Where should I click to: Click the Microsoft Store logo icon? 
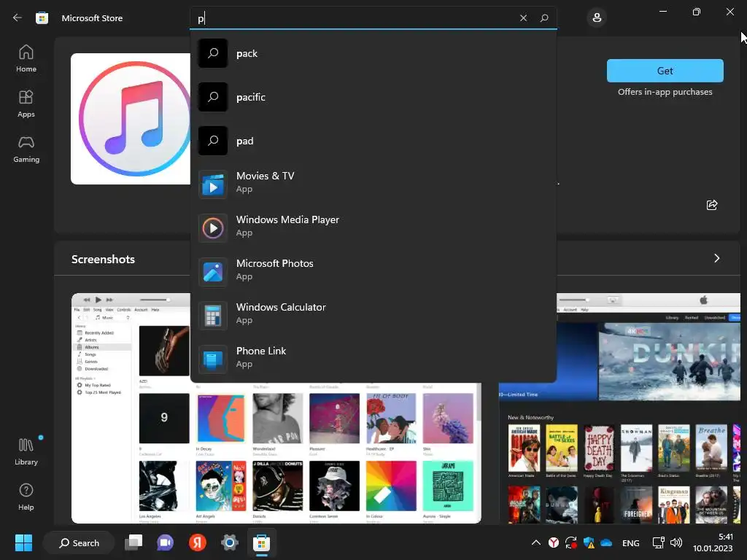pyautogui.click(x=42, y=18)
